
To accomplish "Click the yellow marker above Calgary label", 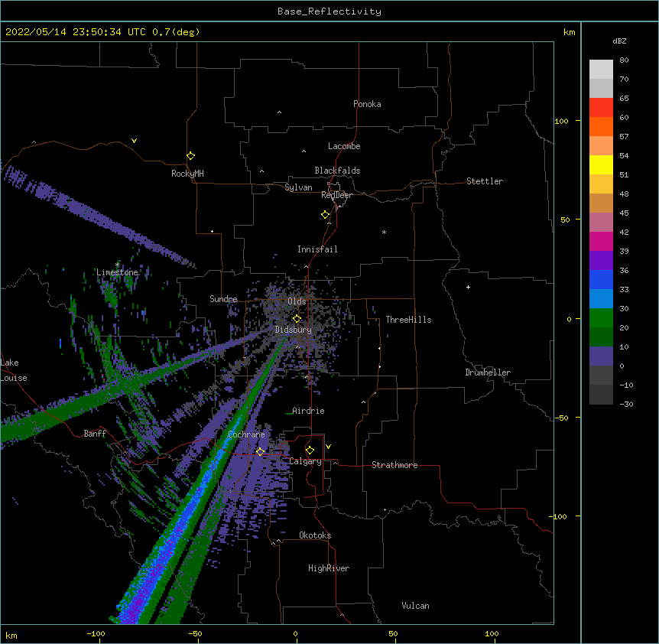I will (310, 450).
